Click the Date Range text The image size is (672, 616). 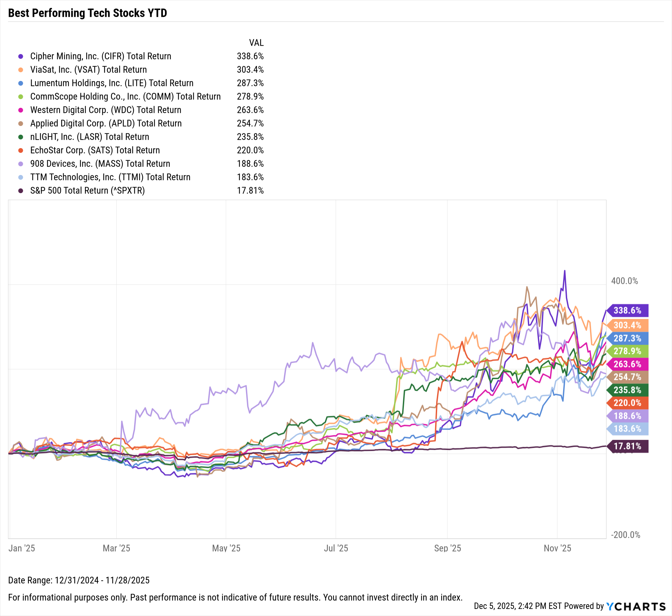pyautogui.click(x=79, y=580)
